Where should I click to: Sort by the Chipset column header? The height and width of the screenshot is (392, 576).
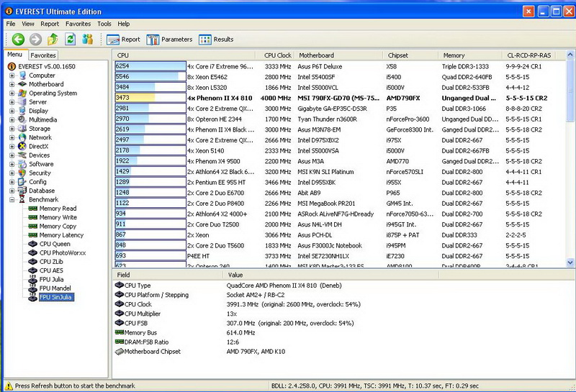point(410,55)
